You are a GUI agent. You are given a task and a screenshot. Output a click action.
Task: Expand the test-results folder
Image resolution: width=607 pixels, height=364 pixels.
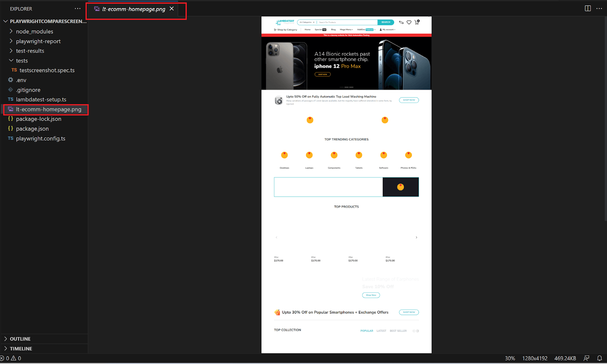(x=30, y=51)
